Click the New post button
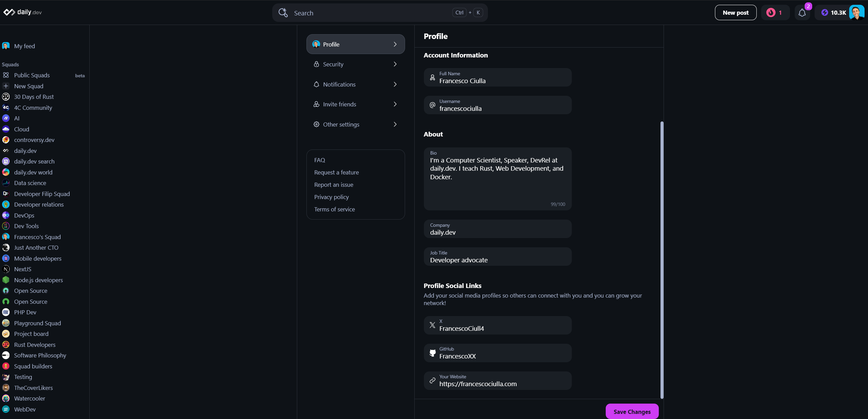This screenshot has height=419, width=868. click(x=735, y=13)
